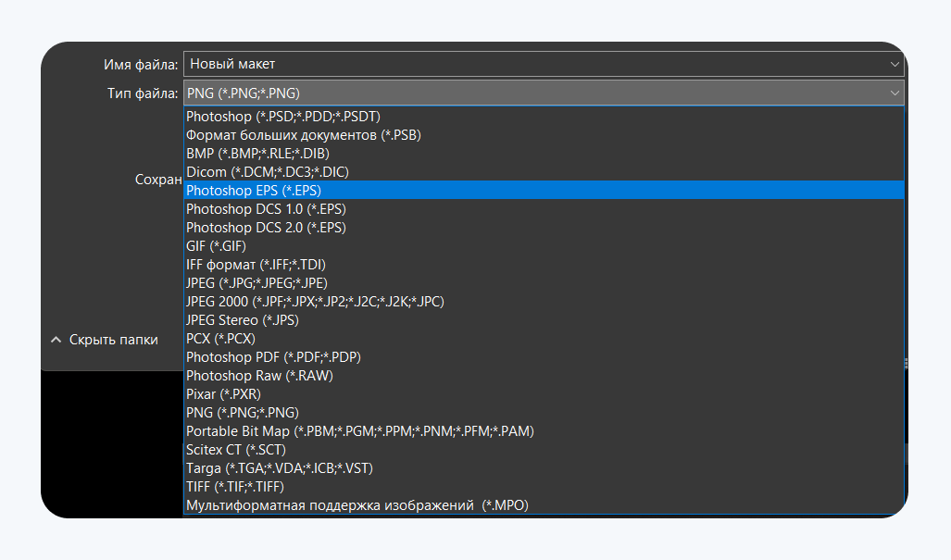The height and width of the screenshot is (560, 951).
Task: Collapse folders with 'Скрыть папки'
Action: [x=105, y=340]
